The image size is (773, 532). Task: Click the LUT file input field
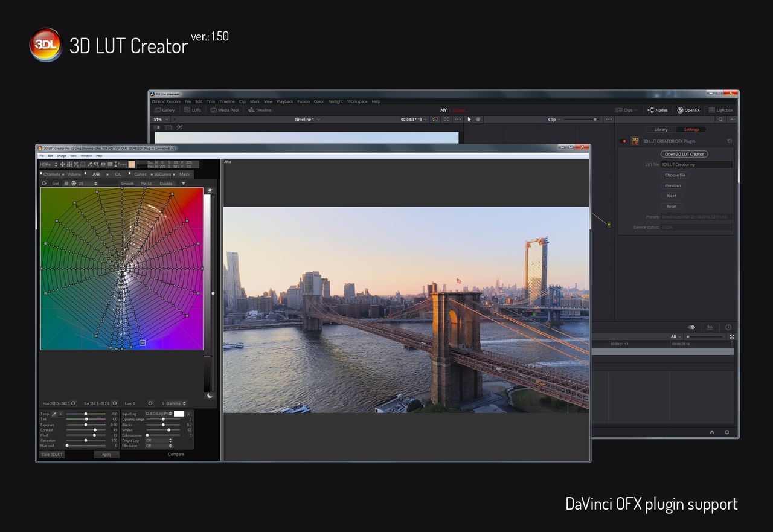click(696, 164)
